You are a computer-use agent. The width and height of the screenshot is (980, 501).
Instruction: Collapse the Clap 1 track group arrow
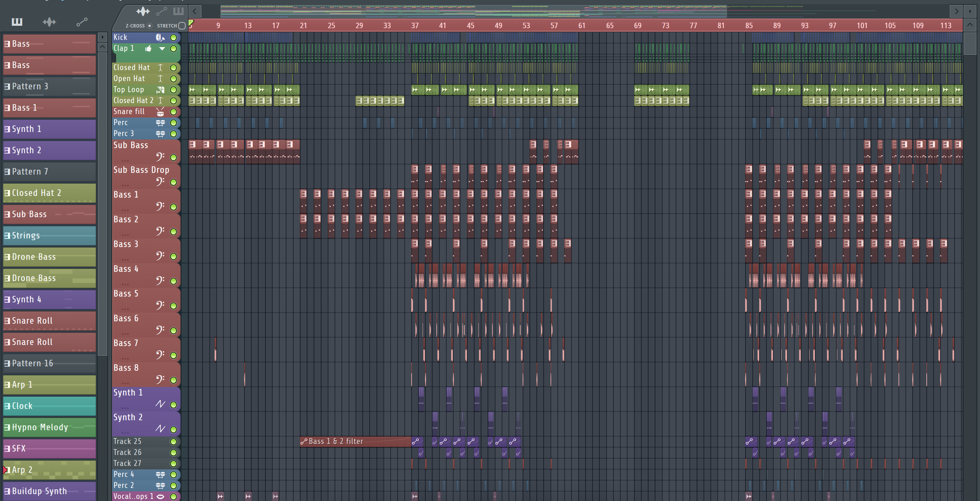(162, 48)
